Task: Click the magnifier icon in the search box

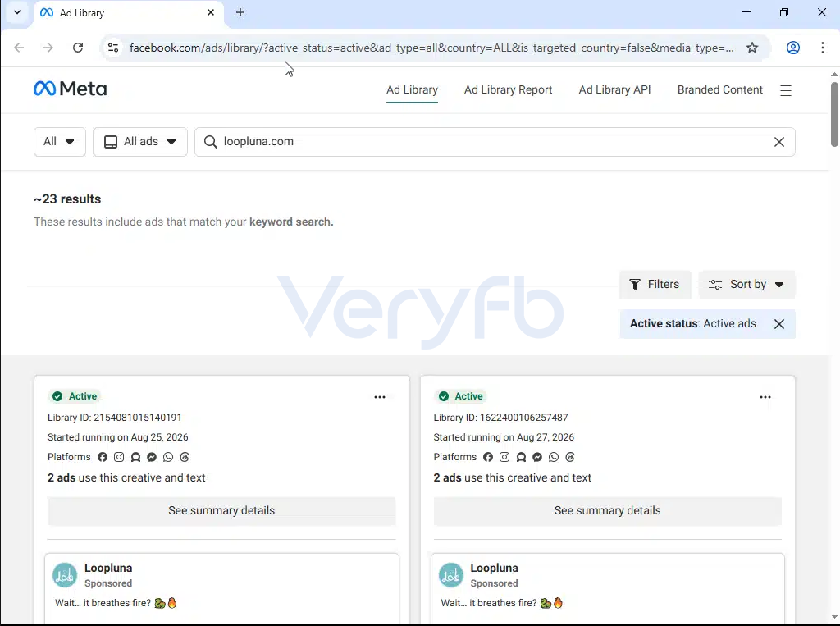Action: tap(211, 142)
